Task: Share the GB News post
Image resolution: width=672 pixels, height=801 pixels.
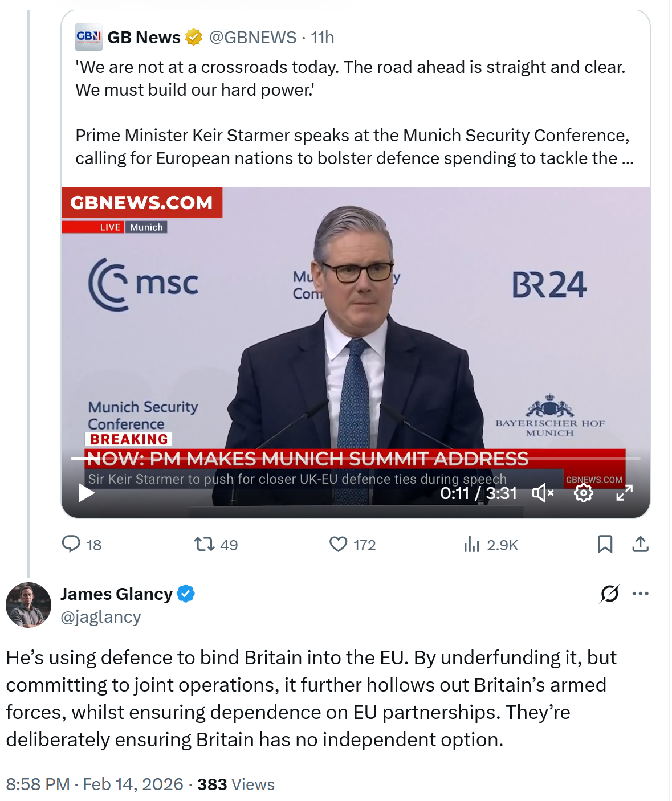Action: (x=641, y=544)
